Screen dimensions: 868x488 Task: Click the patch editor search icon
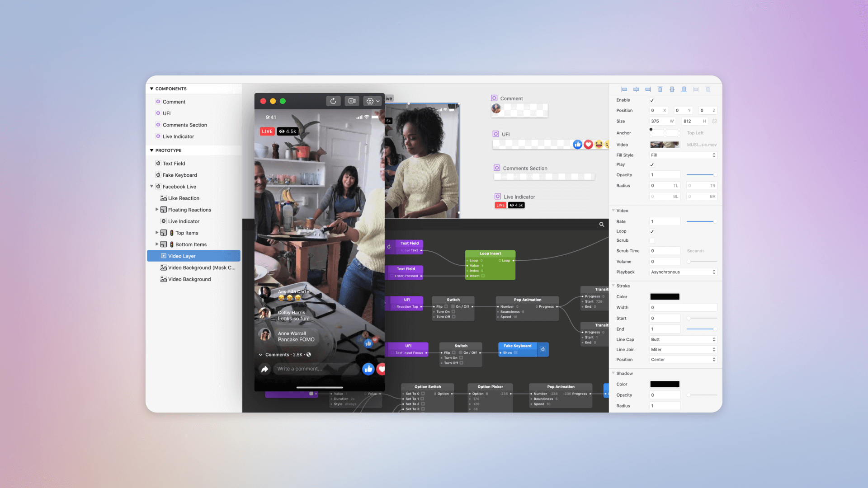[602, 225]
